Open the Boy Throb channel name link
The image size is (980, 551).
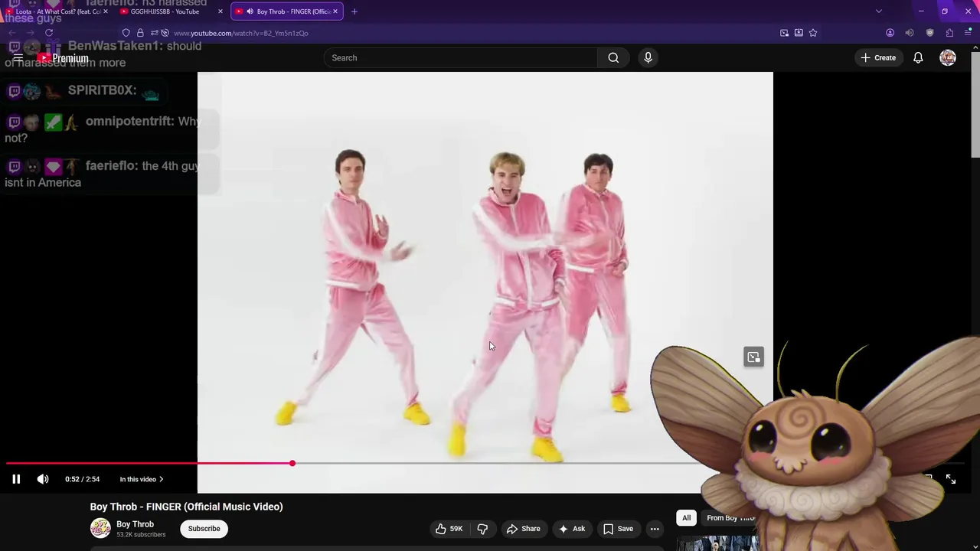[135, 524]
